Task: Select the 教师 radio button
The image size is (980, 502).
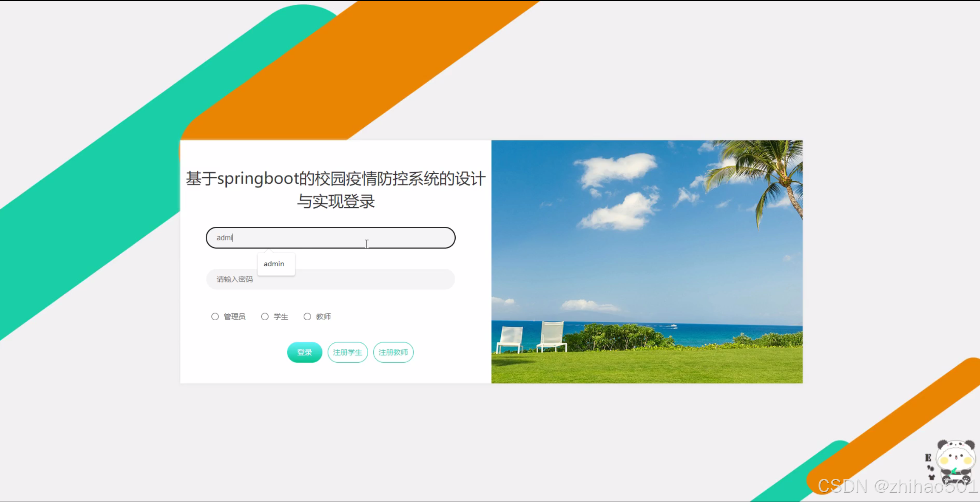Action: [x=307, y=316]
